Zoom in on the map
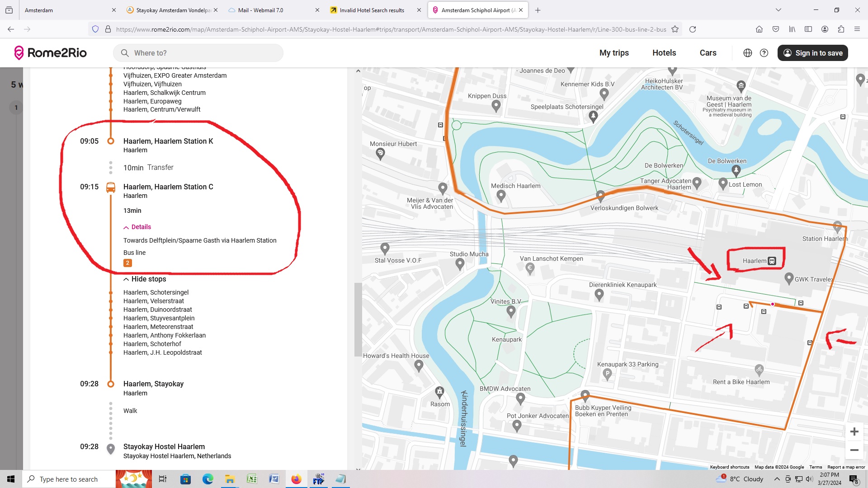 [854, 432]
